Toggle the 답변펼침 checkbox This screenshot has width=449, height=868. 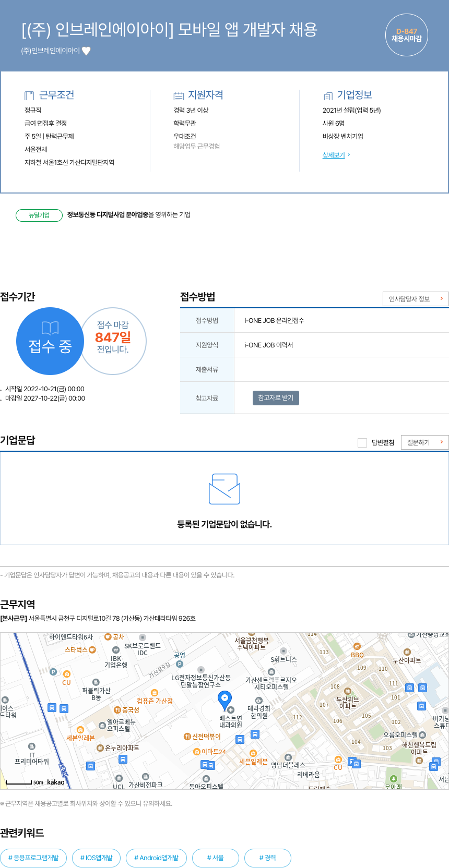(x=362, y=443)
